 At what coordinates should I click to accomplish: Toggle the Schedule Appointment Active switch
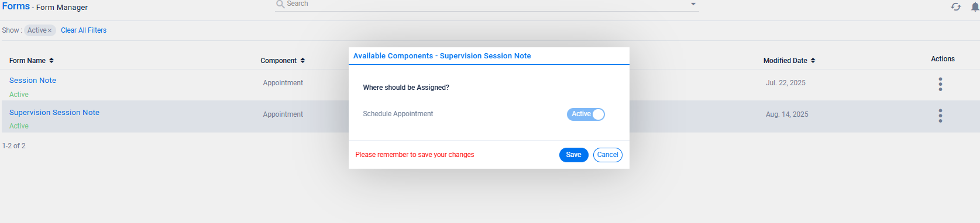point(586,114)
